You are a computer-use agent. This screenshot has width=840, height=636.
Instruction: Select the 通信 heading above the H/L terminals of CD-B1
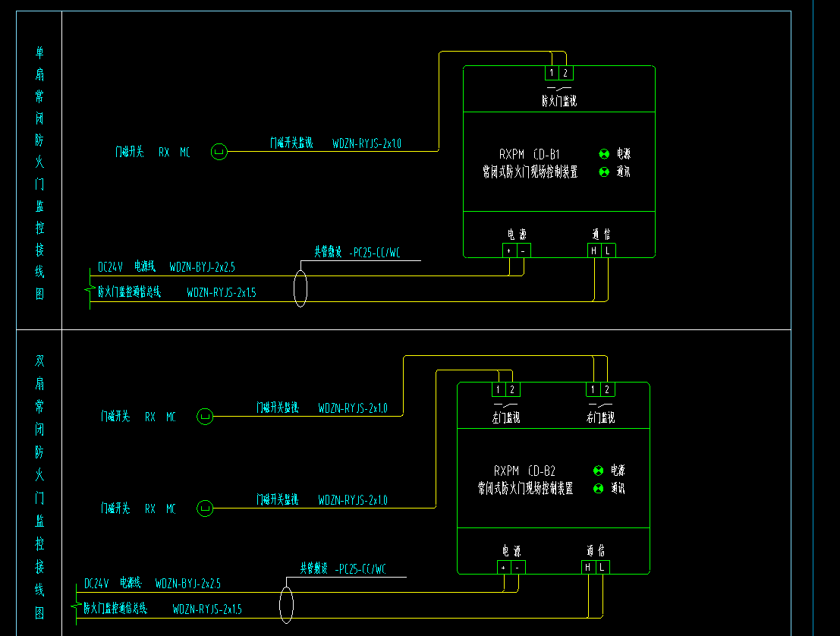pos(601,235)
